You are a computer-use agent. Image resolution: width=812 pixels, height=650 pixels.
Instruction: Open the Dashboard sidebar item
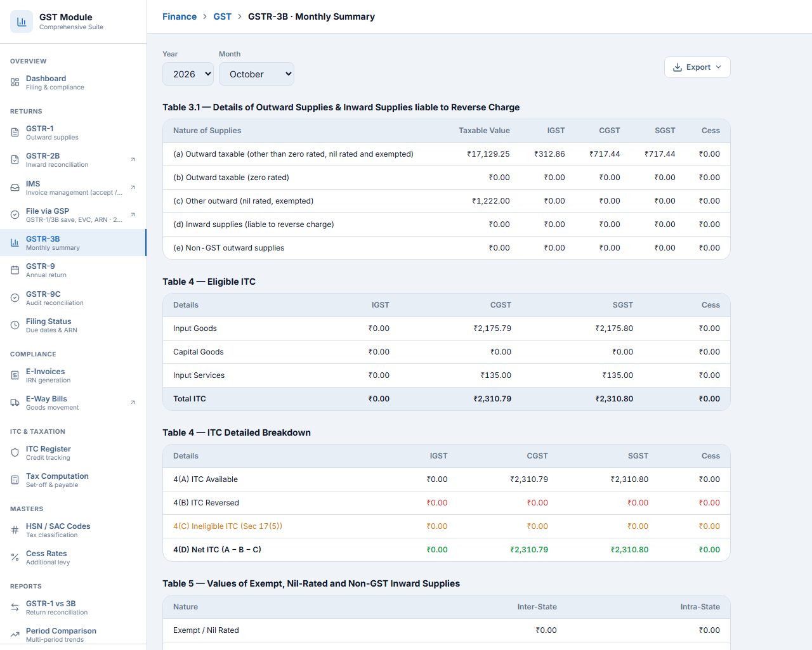[x=73, y=82]
